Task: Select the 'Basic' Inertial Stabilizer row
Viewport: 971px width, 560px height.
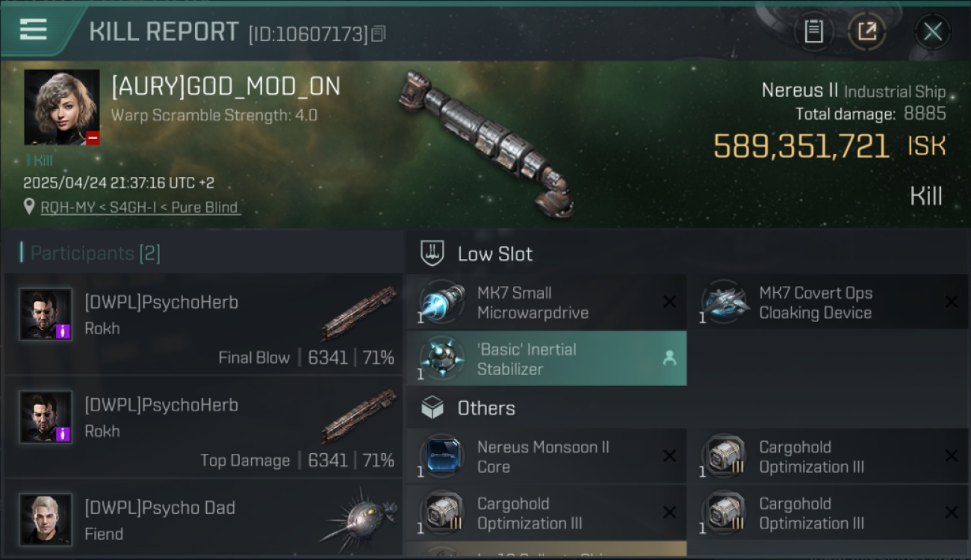Action: click(546, 358)
